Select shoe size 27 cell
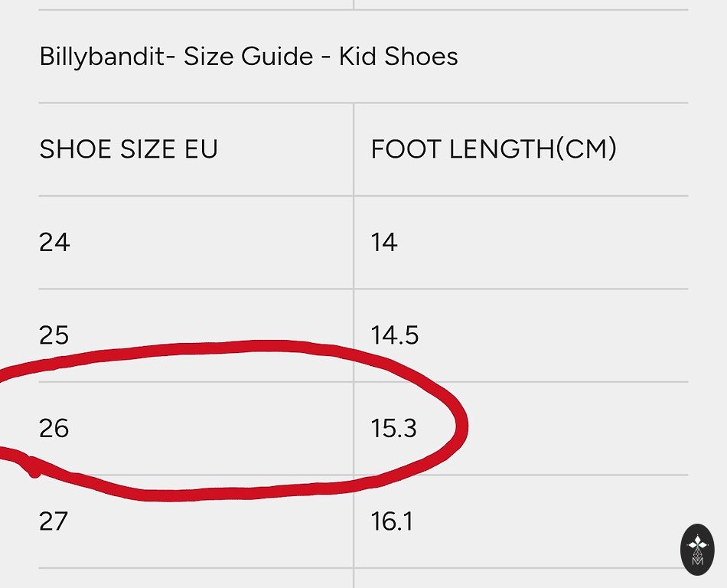 pos(54,521)
